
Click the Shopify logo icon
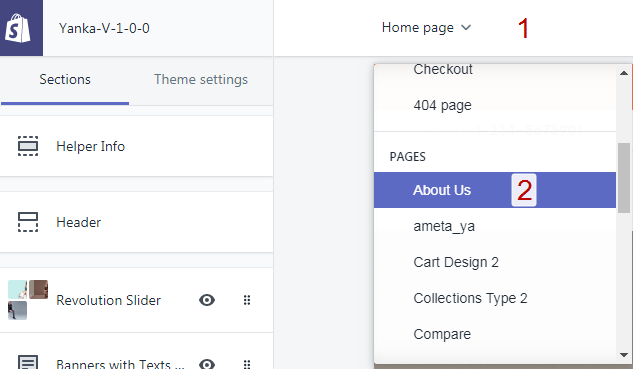(18, 28)
